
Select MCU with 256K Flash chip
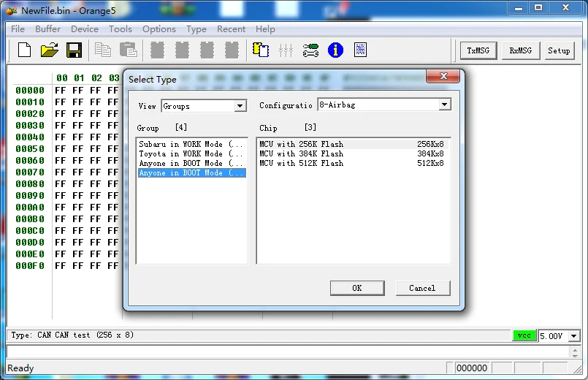tap(353, 144)
